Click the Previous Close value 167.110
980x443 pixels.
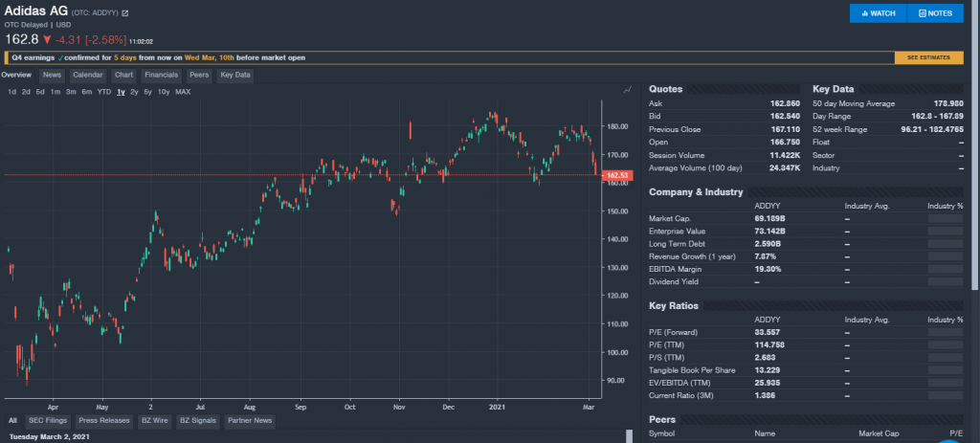[785, 129]
